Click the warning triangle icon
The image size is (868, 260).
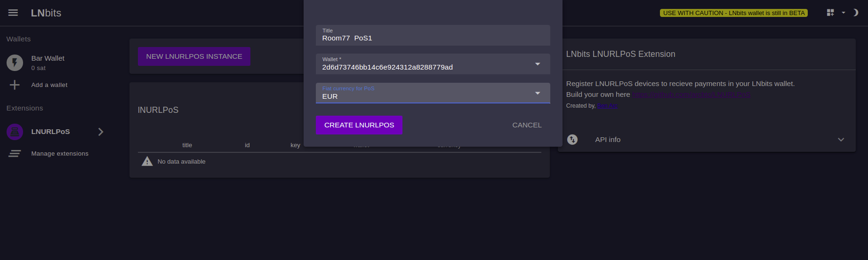(x=147, y=162)
